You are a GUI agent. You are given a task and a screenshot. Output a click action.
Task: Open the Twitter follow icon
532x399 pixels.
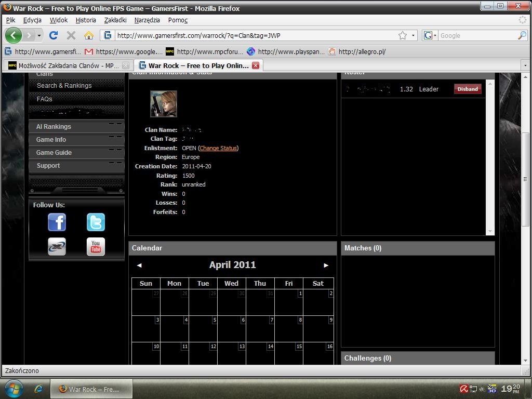[x=96, y=222]
